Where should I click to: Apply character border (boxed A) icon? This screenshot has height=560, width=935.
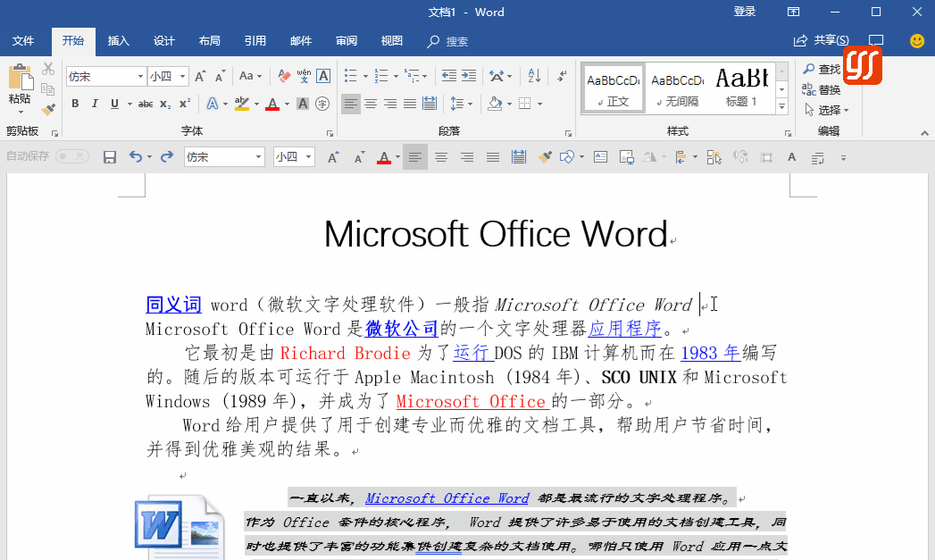(323, 76)
